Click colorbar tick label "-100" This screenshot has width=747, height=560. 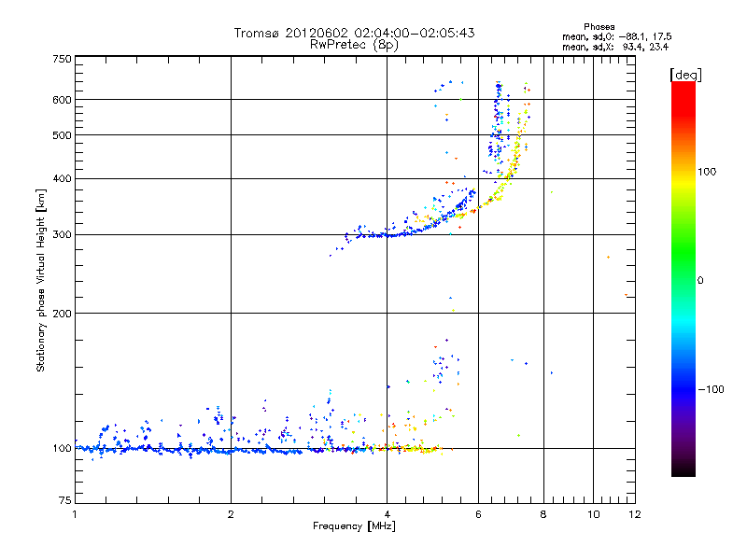[711, 389]
